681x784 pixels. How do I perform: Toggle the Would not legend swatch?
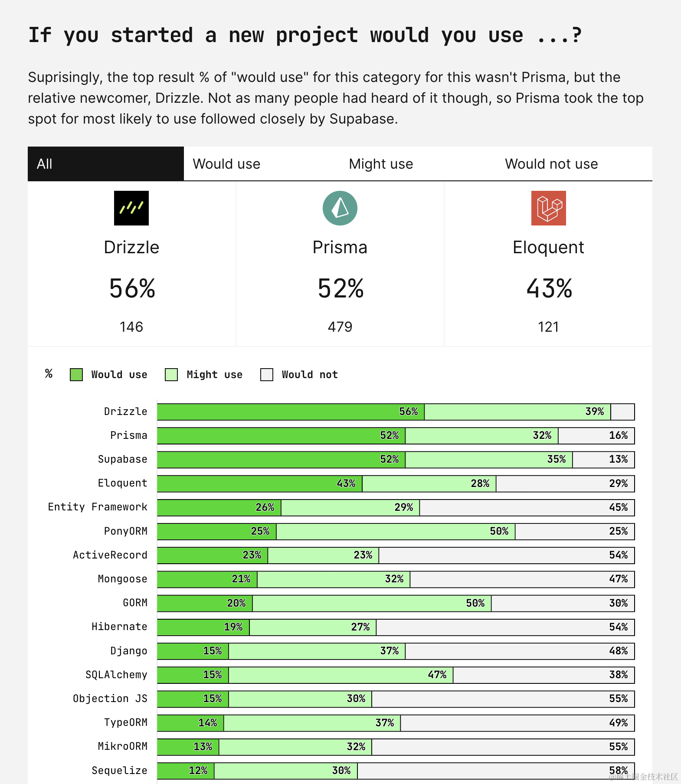(266, 375)
